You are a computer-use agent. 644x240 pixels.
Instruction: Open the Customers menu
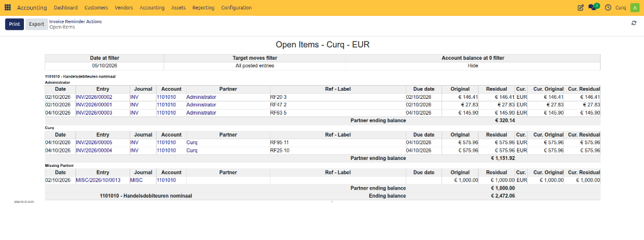tap(96, 8)
